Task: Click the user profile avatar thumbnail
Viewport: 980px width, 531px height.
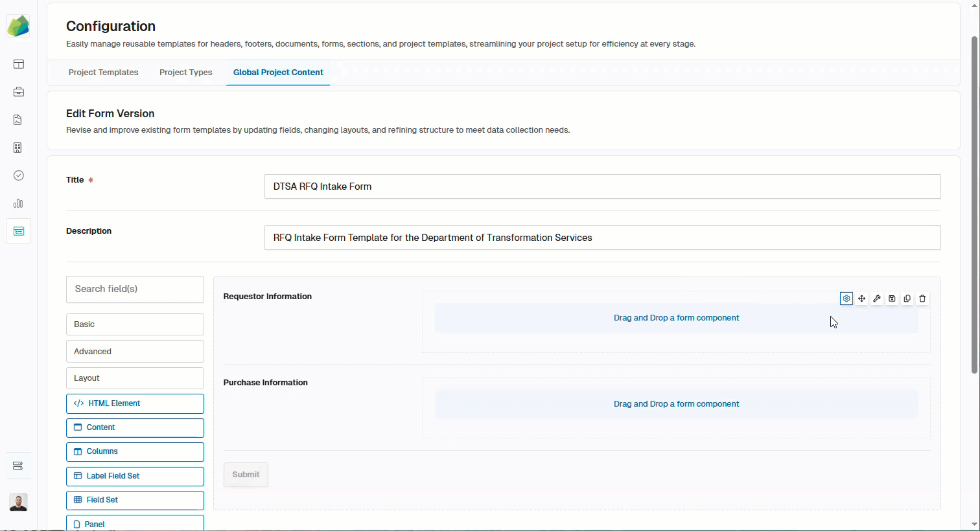Action: point(19,502)
